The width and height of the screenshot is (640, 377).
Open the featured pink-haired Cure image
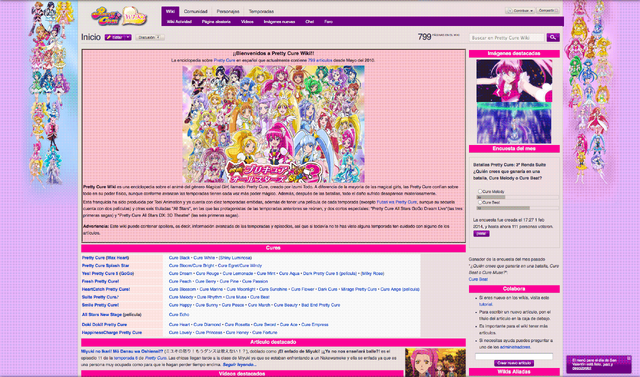(514, 80)
